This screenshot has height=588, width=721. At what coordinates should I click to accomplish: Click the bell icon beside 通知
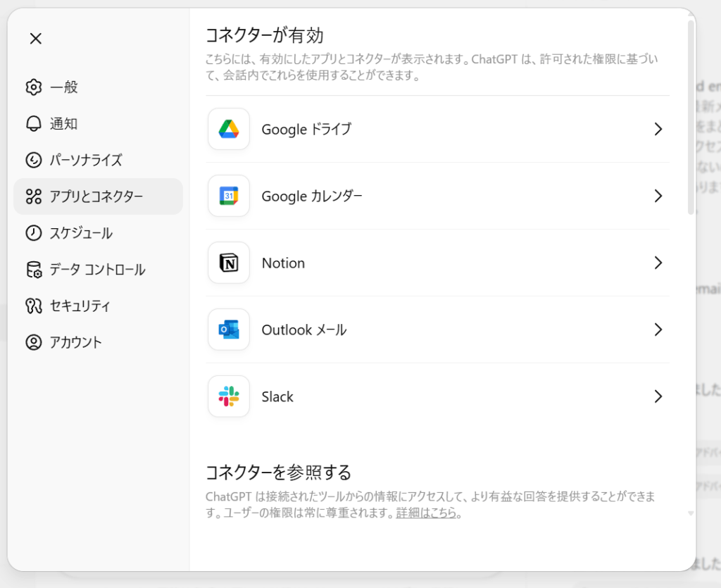(34, 124)
